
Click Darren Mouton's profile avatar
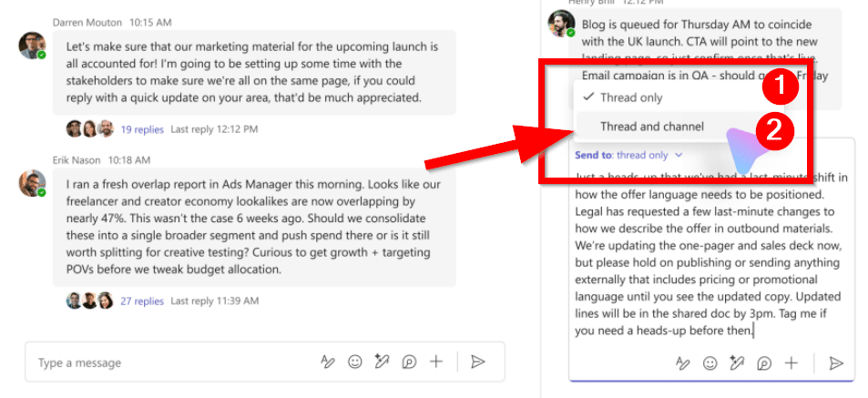pos(32,46)
